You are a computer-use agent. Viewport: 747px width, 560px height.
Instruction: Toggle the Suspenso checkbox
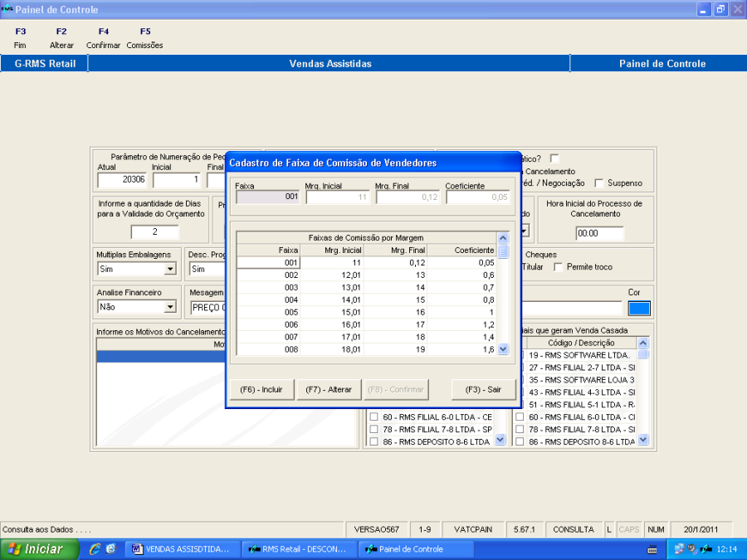coord(599,183)
